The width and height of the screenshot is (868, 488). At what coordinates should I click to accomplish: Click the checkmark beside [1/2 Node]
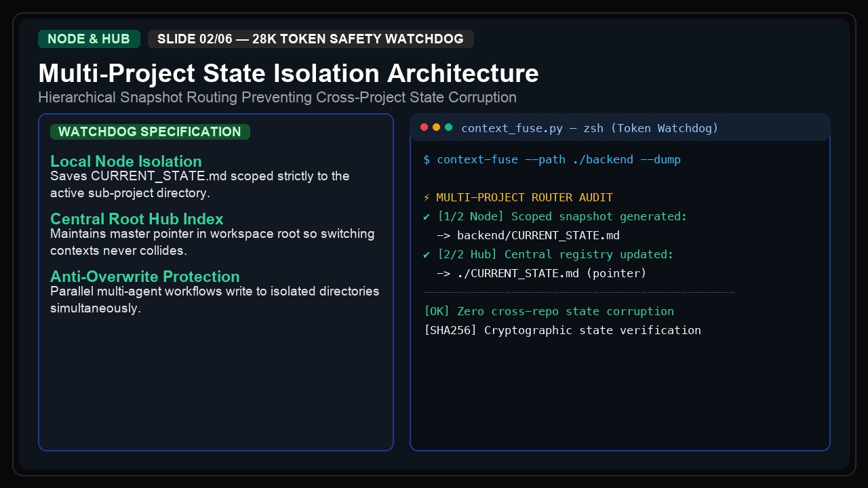(427, 217)
